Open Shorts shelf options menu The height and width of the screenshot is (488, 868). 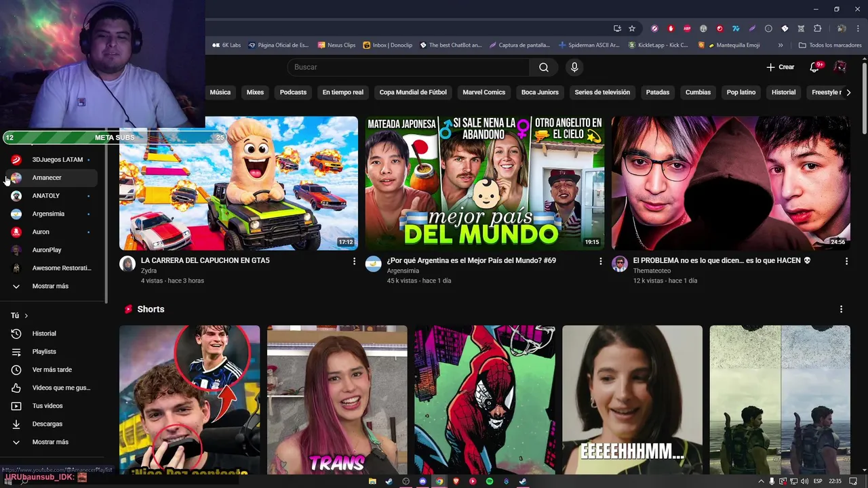[x=841, y=309]
